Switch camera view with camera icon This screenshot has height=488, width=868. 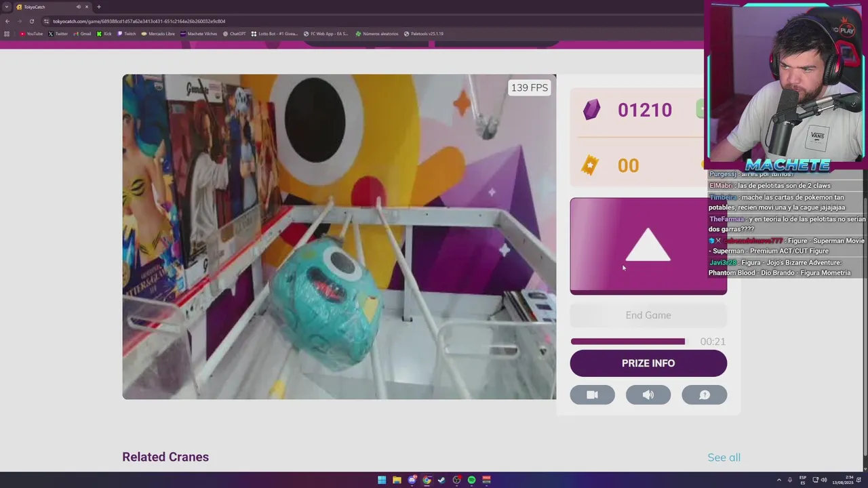[592, 395]
